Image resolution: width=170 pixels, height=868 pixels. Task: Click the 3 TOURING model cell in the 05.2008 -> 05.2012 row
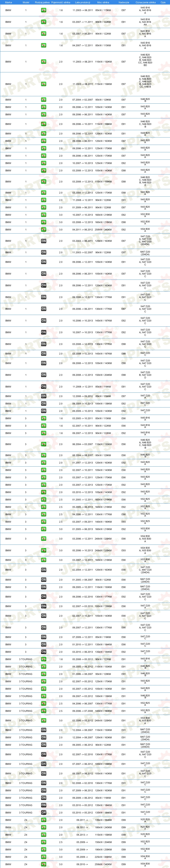click(26, 659)
